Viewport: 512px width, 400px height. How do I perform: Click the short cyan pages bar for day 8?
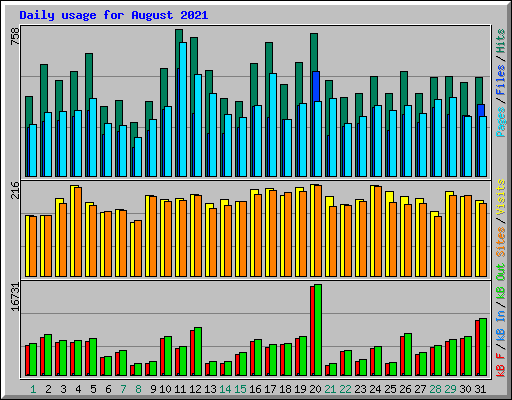[138, 157]
